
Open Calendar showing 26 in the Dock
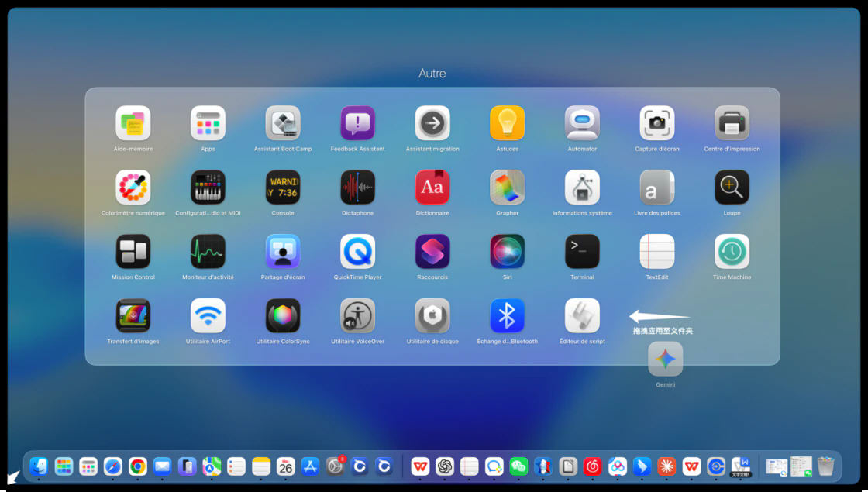point(286,466)
